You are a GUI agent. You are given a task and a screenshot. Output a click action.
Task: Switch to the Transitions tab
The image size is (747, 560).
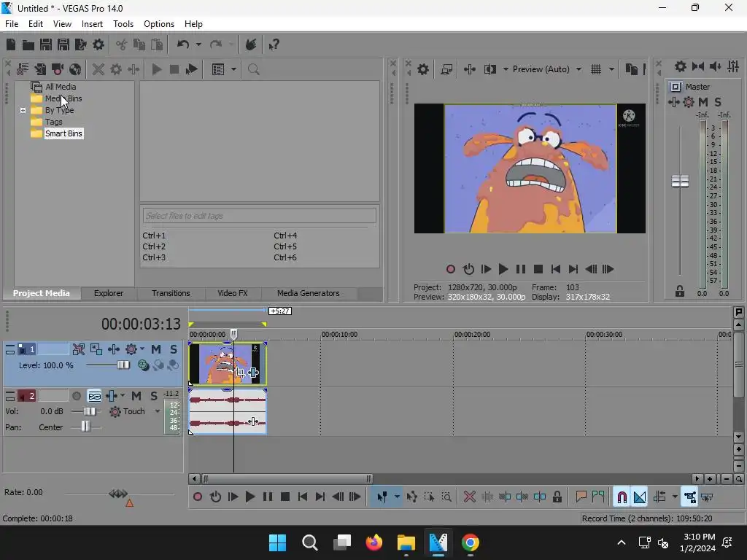171,293
